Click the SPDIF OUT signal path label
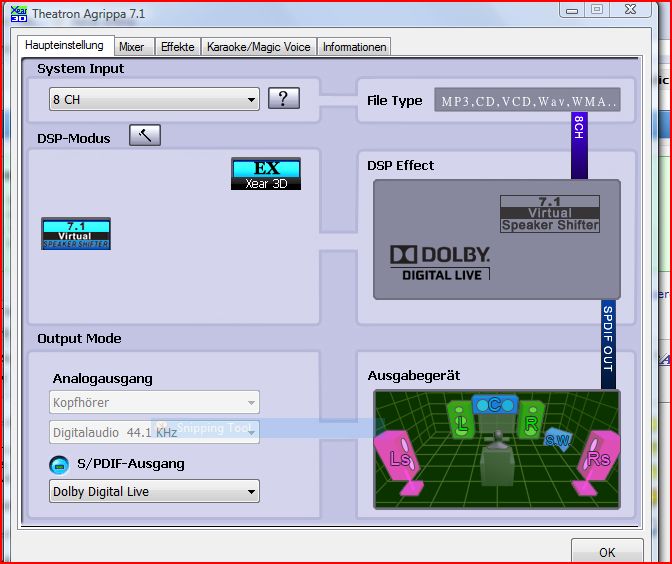The width and height of the screenshot is (672, 564). click(608, 344)
